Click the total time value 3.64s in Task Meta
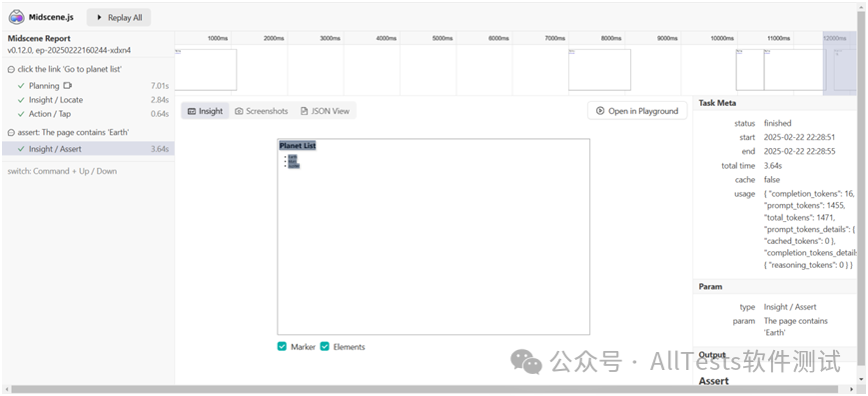The height and width of the screenshot is (396, 868). (773, 166)
